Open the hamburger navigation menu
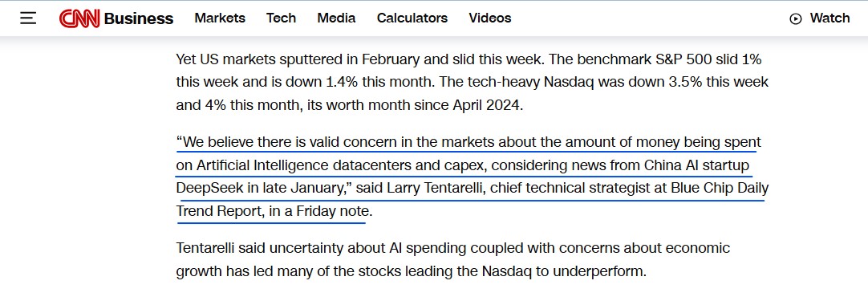 (28, 18)
